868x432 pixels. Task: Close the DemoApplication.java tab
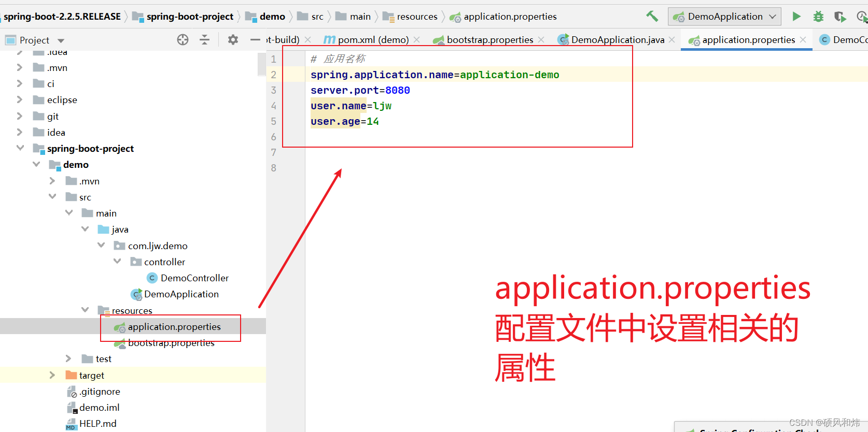point(672,40)
